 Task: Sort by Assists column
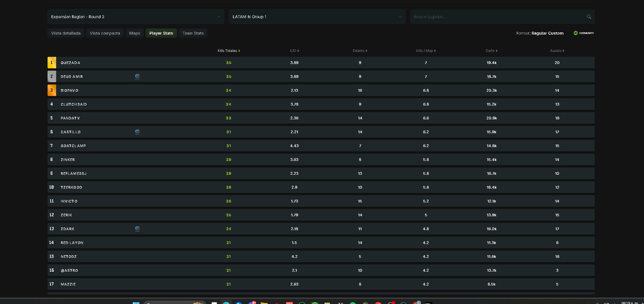click(x=557, y=50)
